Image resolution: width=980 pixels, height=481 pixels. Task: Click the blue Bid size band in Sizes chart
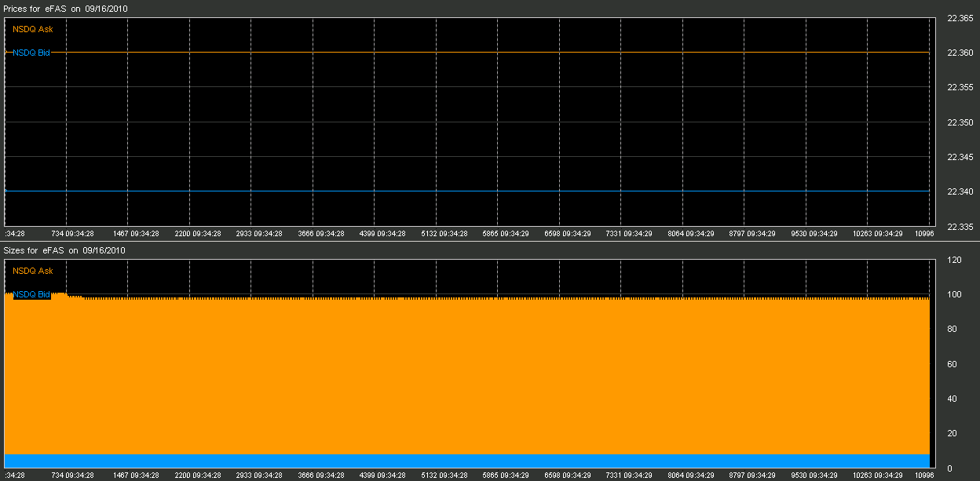click(467, 461)
